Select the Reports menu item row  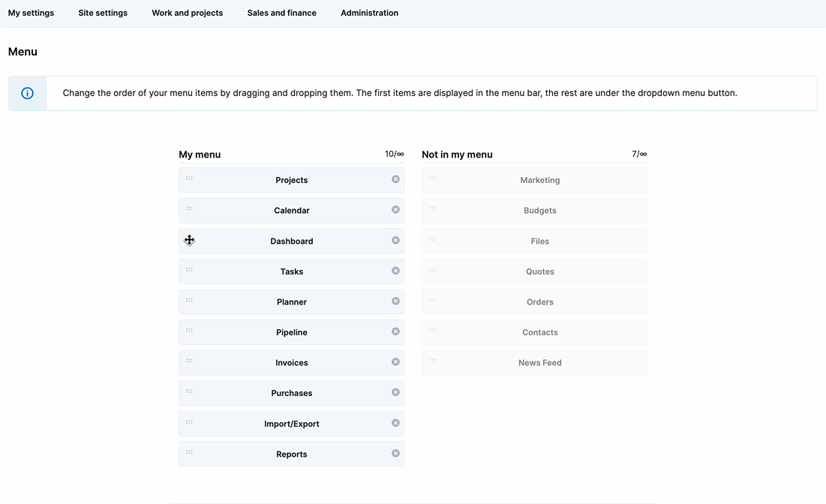click(291, 454)
